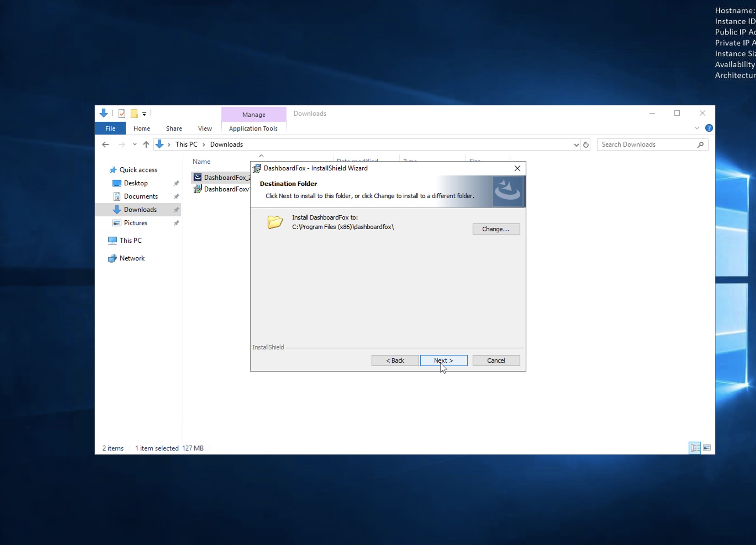Expand the ribbon using the chevron

point(697,128)
